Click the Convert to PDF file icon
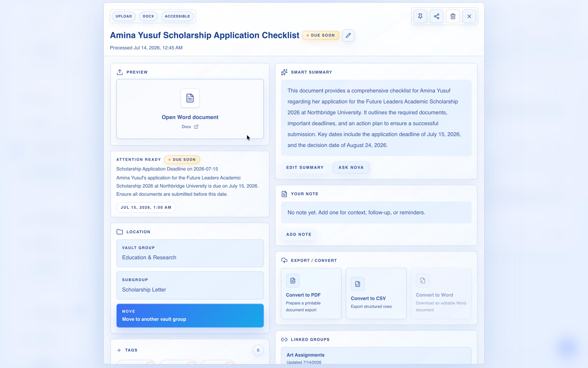 (x=293, y=281)
